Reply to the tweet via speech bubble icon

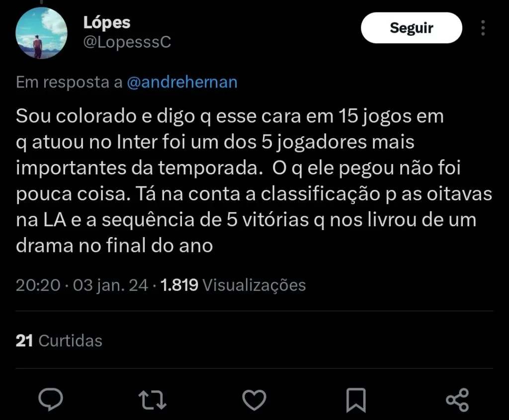(51, 399)
